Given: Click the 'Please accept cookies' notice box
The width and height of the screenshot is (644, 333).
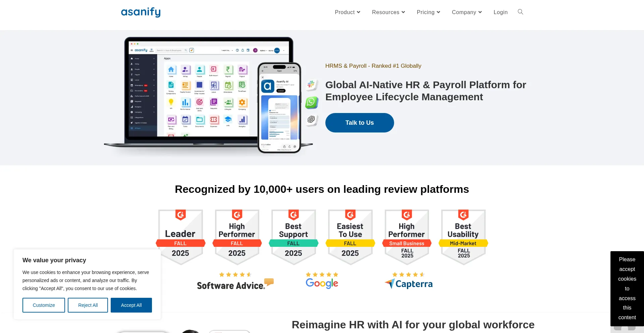Looking at the screenshot, I should coord(627,288).
